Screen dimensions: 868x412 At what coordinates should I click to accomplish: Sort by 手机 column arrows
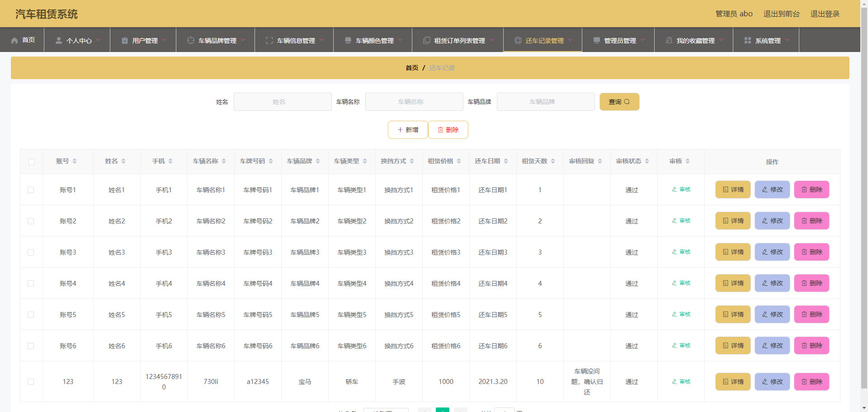click(x=170, y=161)
